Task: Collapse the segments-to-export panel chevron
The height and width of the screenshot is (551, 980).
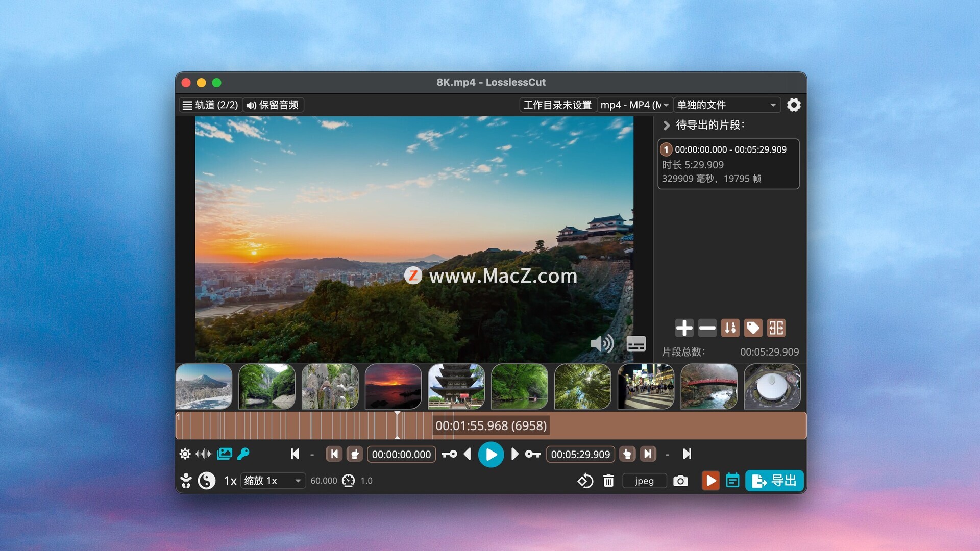Action: (x=666, y=125)
